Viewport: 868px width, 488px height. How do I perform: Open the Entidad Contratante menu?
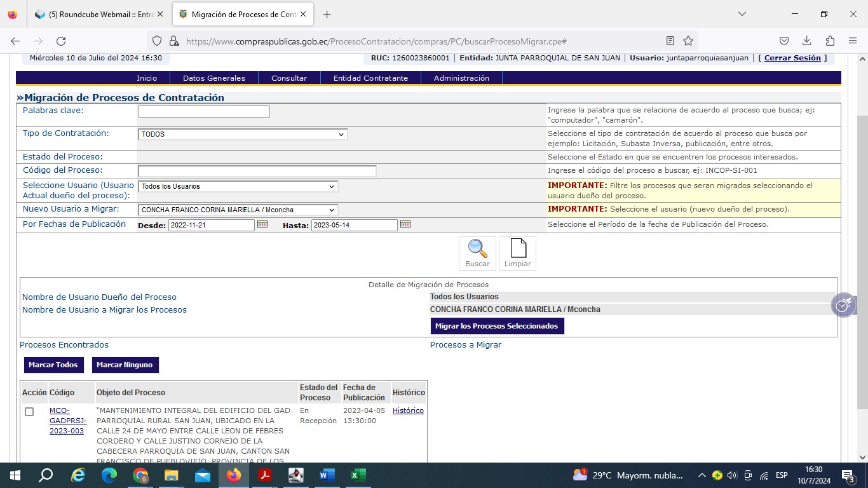[x=370, y=78]
